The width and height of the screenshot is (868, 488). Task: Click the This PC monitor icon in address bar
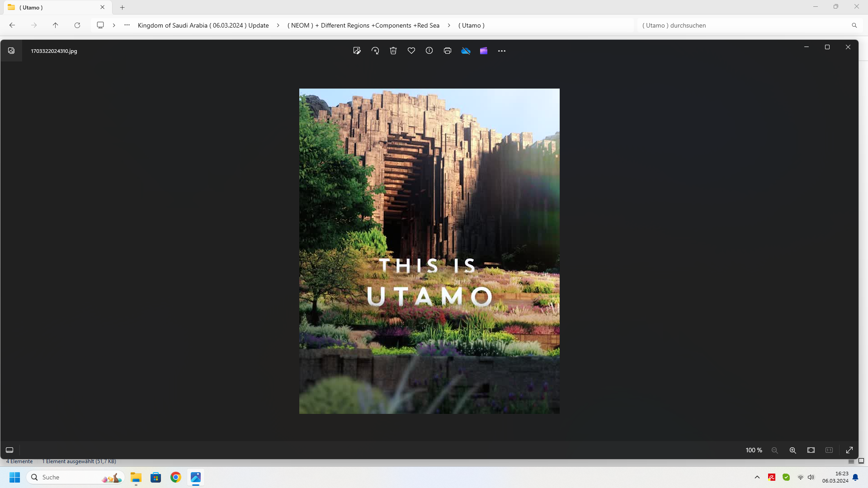100,25
